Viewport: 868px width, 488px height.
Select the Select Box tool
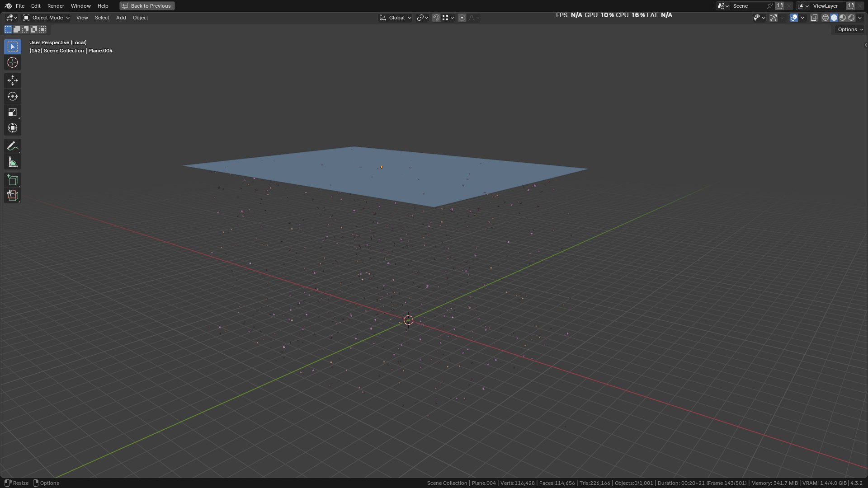tap(13, 47)
